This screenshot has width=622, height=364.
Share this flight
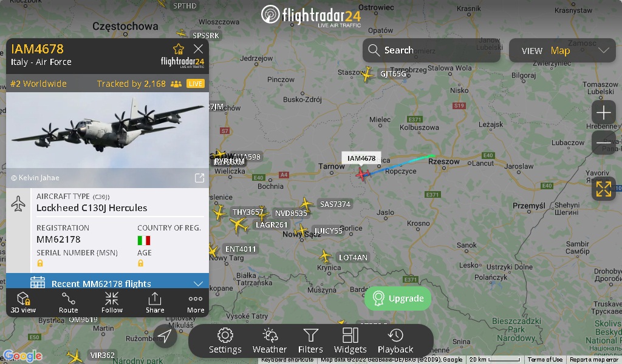tap(155, 303)
